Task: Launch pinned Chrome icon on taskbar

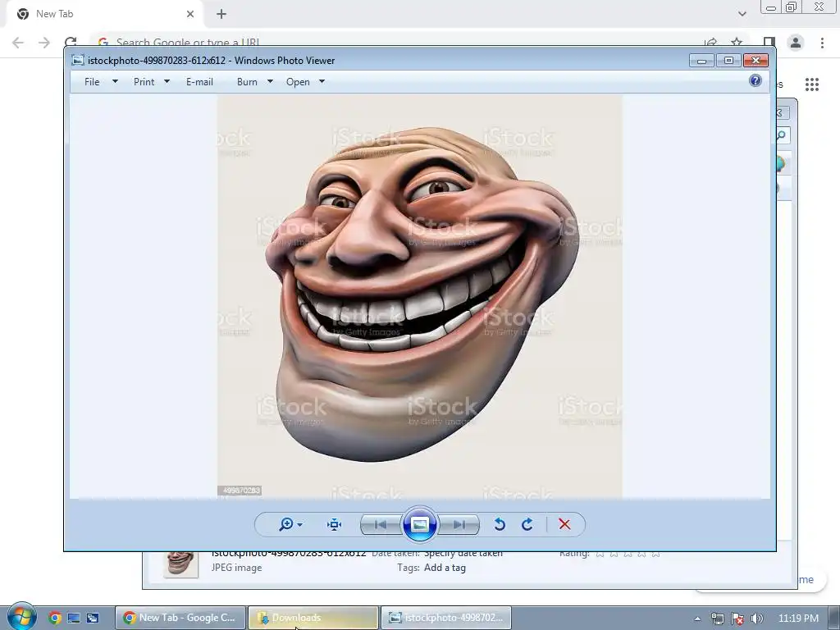Action: coord(55,618)
